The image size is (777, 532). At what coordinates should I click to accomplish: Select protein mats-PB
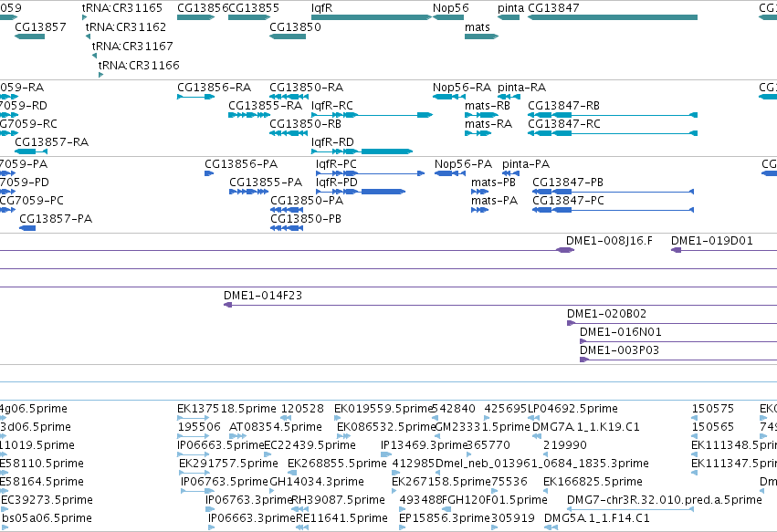coord(479,192)
